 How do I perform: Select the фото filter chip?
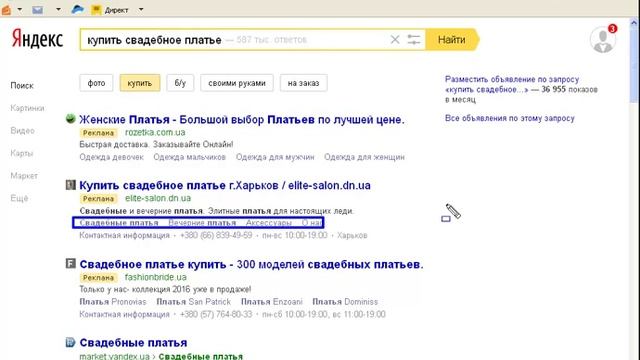tap(96, 83)
